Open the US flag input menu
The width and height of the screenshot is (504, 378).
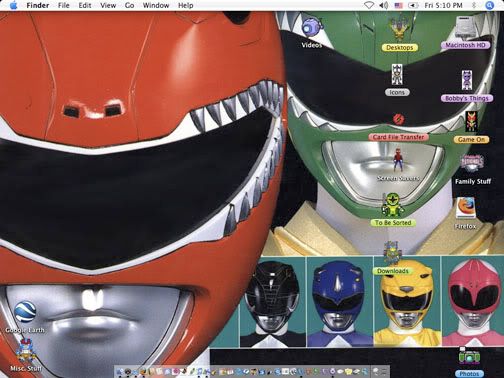click(399, 5)
